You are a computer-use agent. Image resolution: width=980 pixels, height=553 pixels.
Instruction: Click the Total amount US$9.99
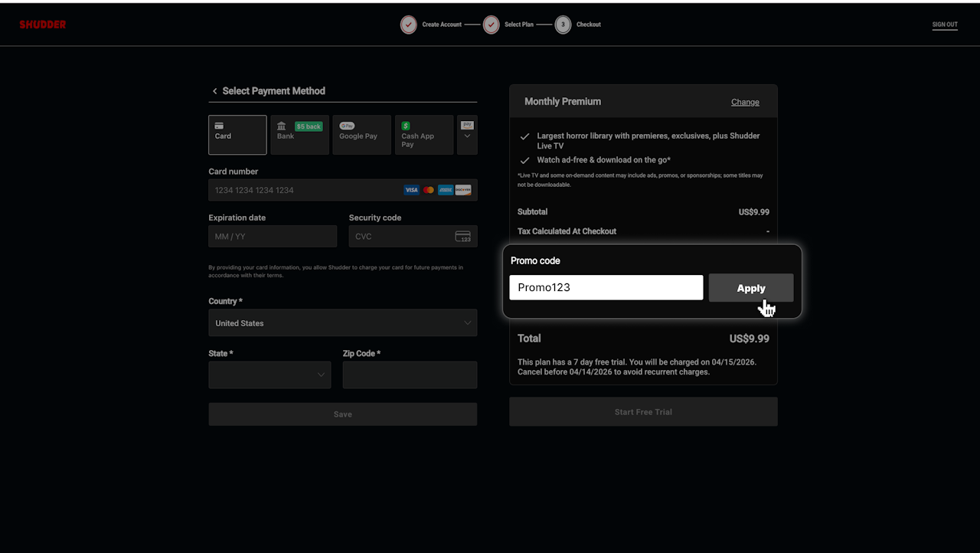[x=750, y=339]
